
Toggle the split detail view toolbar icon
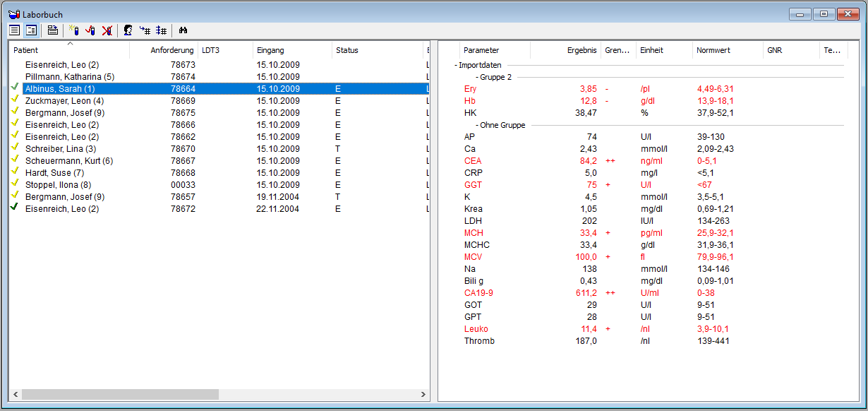tap(31, 30)
